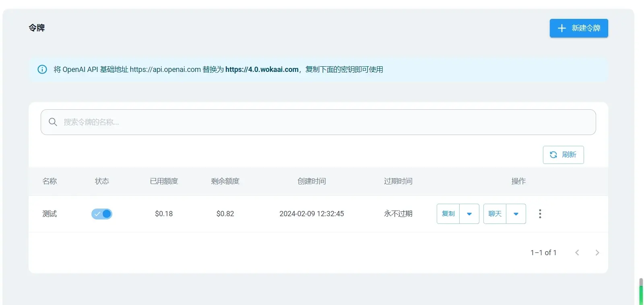
Task: Click the https://4.0.wokaai.com address text
Action: [262, 70]
